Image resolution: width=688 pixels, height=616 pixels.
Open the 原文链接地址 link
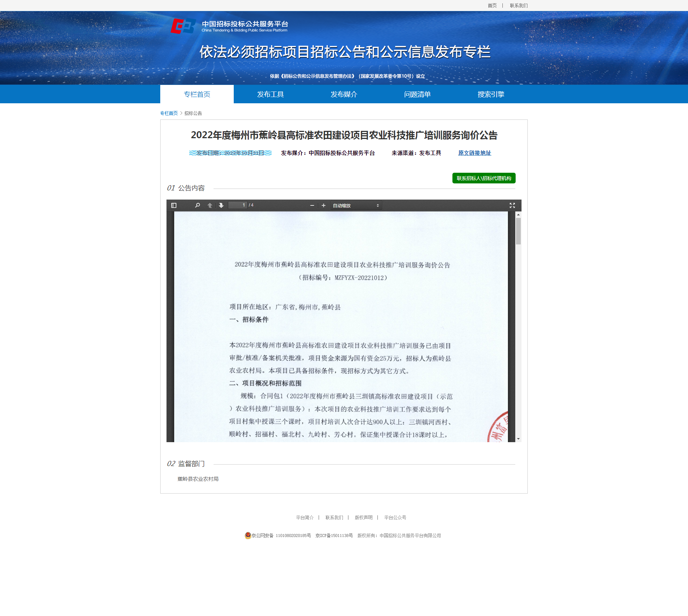click(475, 153)
